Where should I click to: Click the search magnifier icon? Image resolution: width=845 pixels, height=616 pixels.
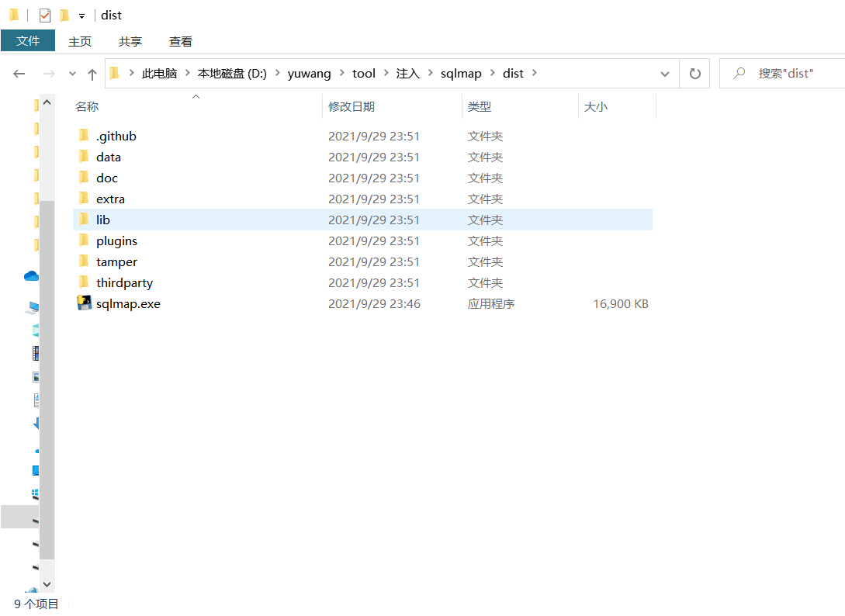tap(739, 73)
